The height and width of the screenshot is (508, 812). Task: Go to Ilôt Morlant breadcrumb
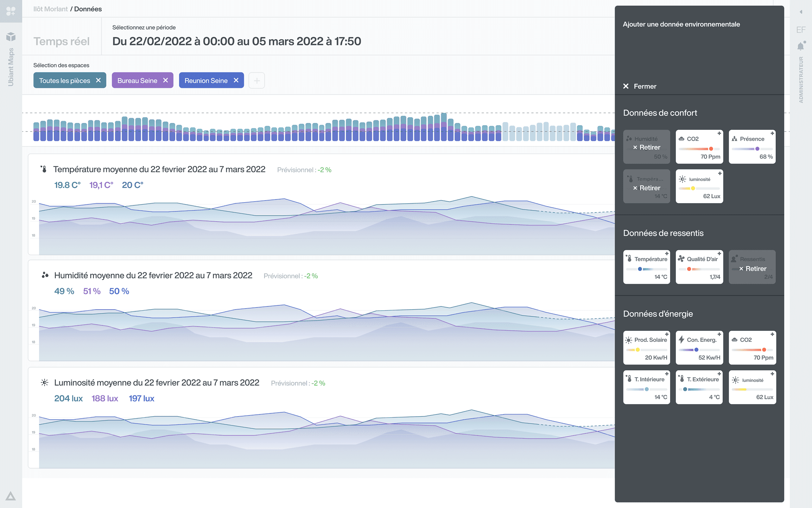[50, 9]
